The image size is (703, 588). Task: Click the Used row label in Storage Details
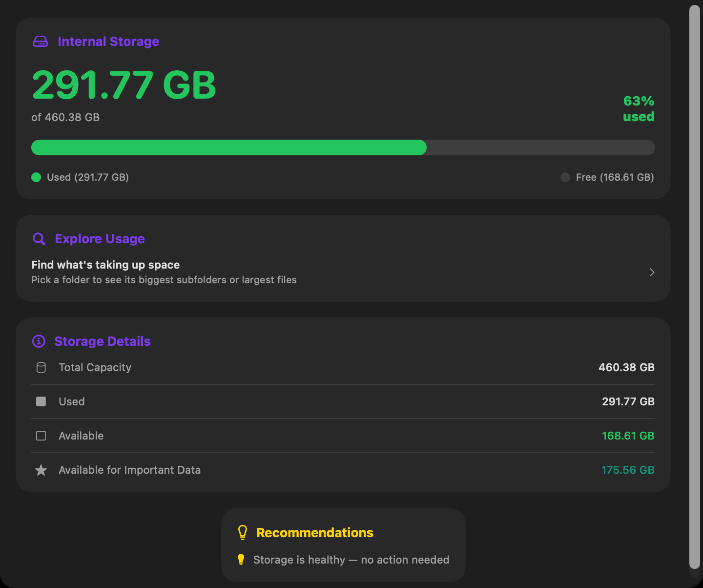(x=72, y=401)
